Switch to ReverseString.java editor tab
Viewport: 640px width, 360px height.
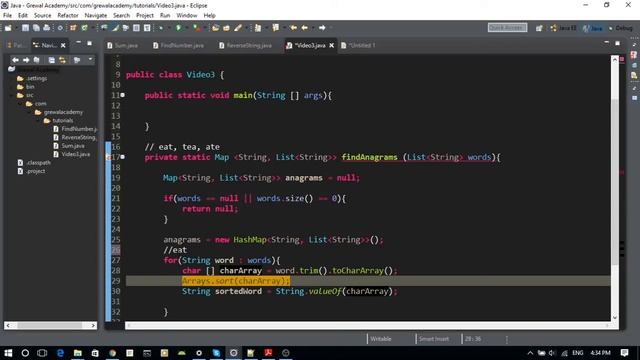pos(245,45)
